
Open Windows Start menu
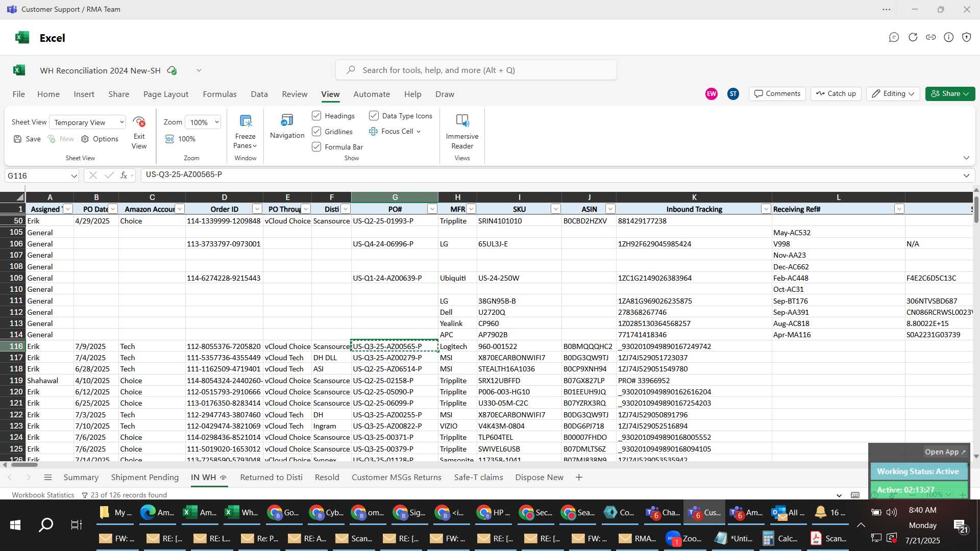tap(15, 524)
